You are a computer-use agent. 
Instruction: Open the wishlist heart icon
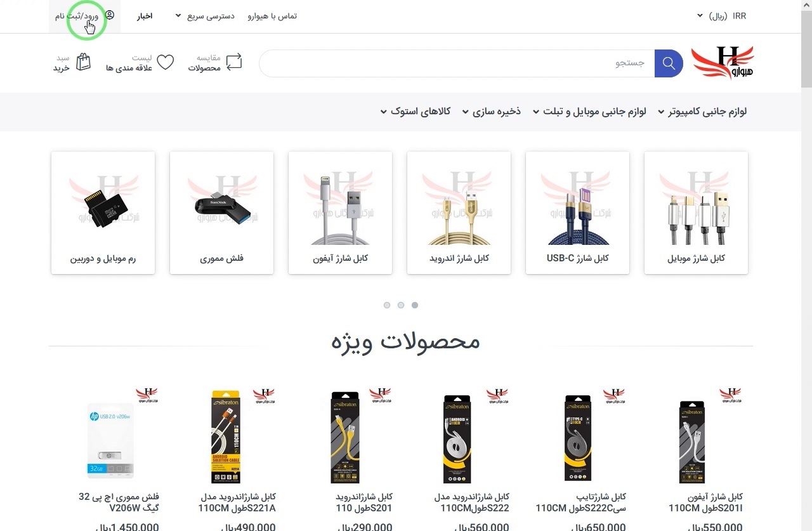165,62
